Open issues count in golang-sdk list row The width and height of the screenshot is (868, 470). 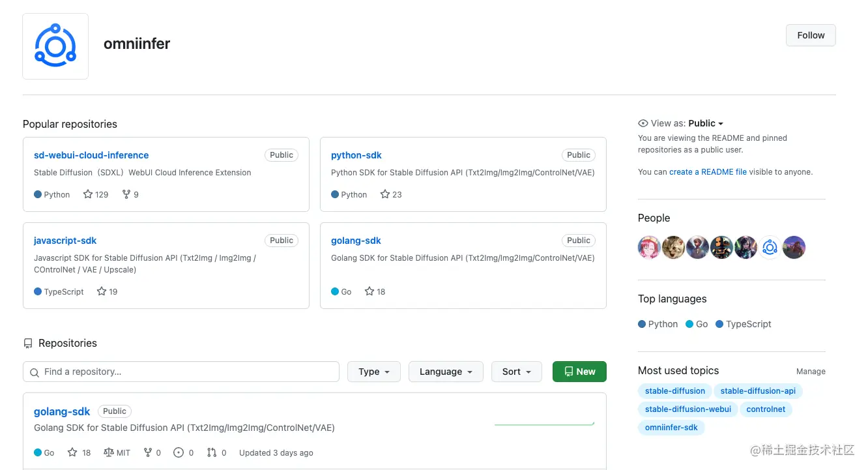(x=184, y=452)
